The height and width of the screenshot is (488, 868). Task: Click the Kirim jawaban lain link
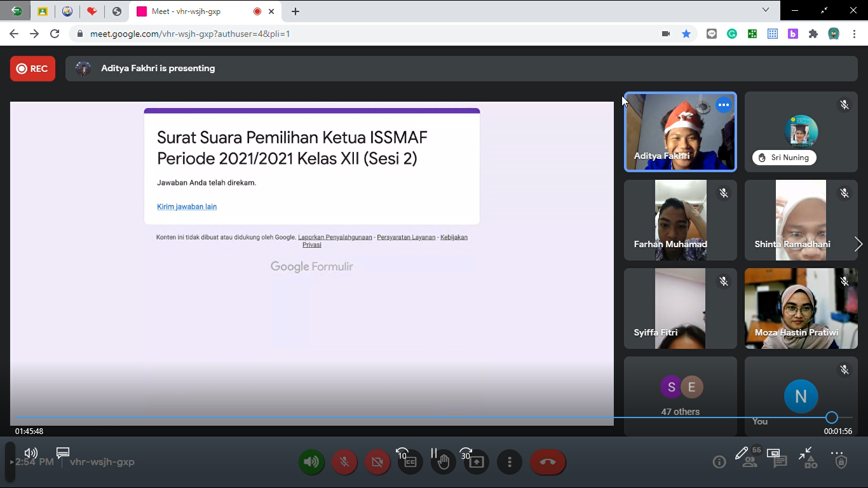tap(187, 207)
